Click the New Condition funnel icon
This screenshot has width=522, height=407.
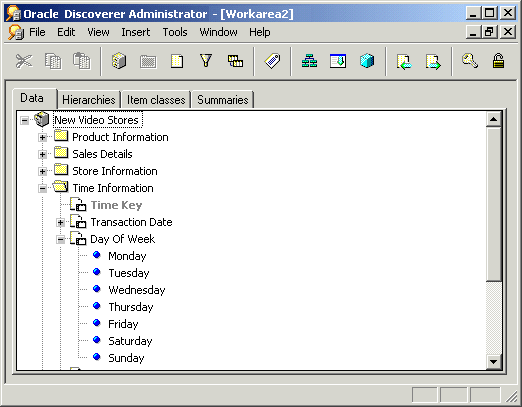coord(206,61)
